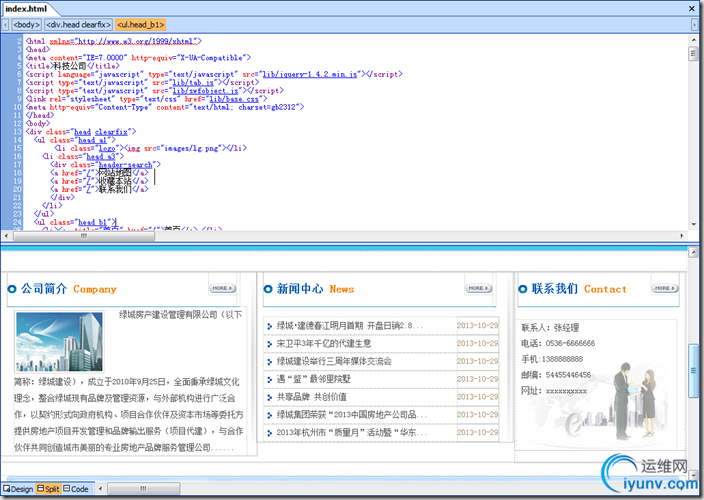Click the code pane horizontal scrollbar thumb
The width and height of the screenshot is (704, 500).
(x=84, y=235)
